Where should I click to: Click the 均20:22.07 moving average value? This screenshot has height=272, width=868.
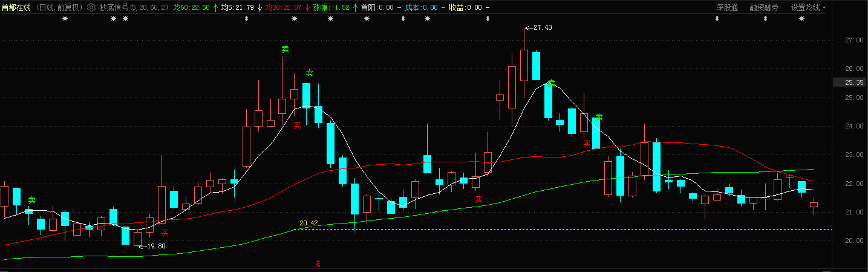(x=284, y=7)
